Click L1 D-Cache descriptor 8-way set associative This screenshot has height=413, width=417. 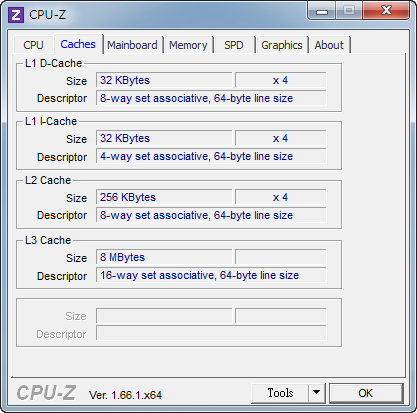(x=211, y=98)
